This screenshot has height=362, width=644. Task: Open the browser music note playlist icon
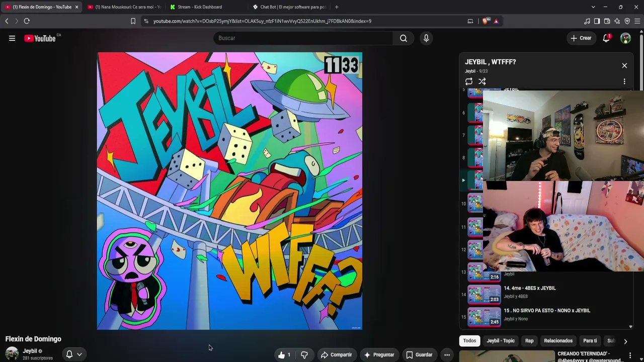[587, 21]
